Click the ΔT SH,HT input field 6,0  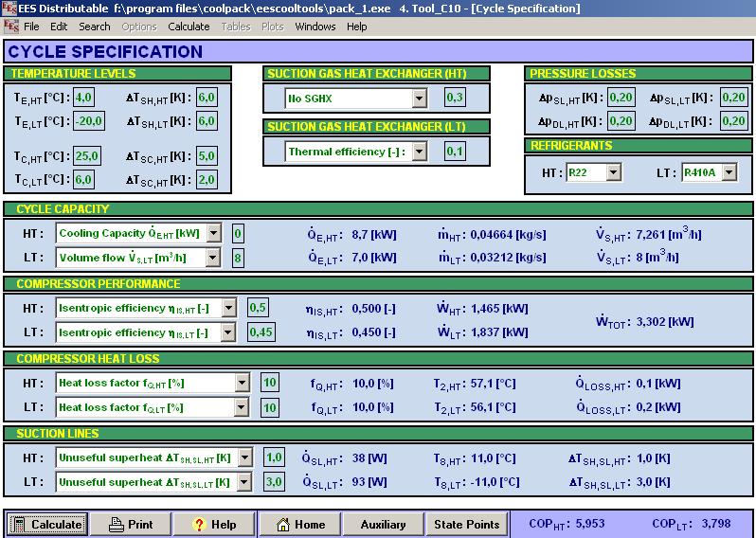click(207, 97)
